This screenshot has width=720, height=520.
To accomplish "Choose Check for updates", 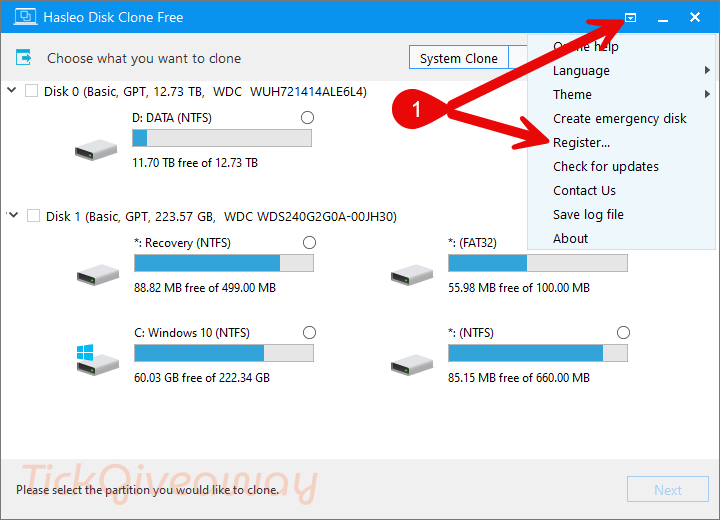I will 622,166.
